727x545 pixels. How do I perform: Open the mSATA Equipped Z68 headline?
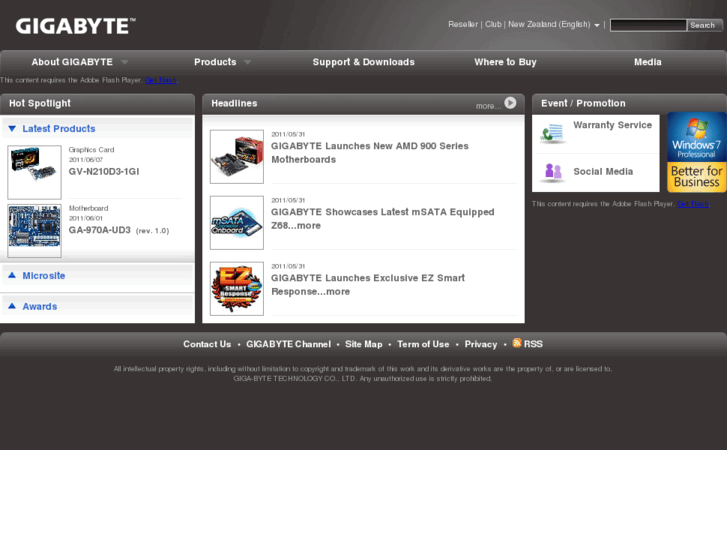(383, 218)
